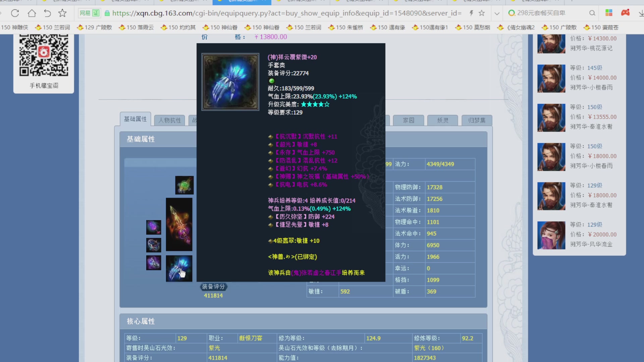Open bookmark 150 朱雀桥
This screenshot has height=362, width=644.
345,27
